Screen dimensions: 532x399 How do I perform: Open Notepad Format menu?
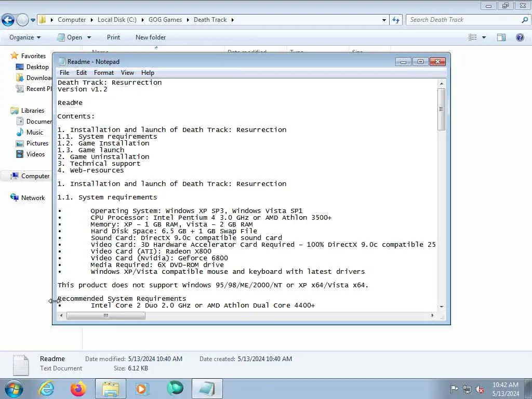point(104,73)
